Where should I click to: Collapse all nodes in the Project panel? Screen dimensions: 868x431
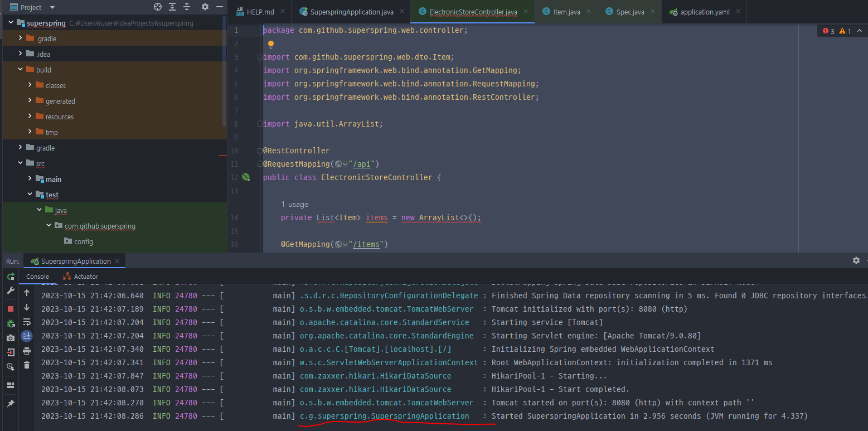coord(187,7)
